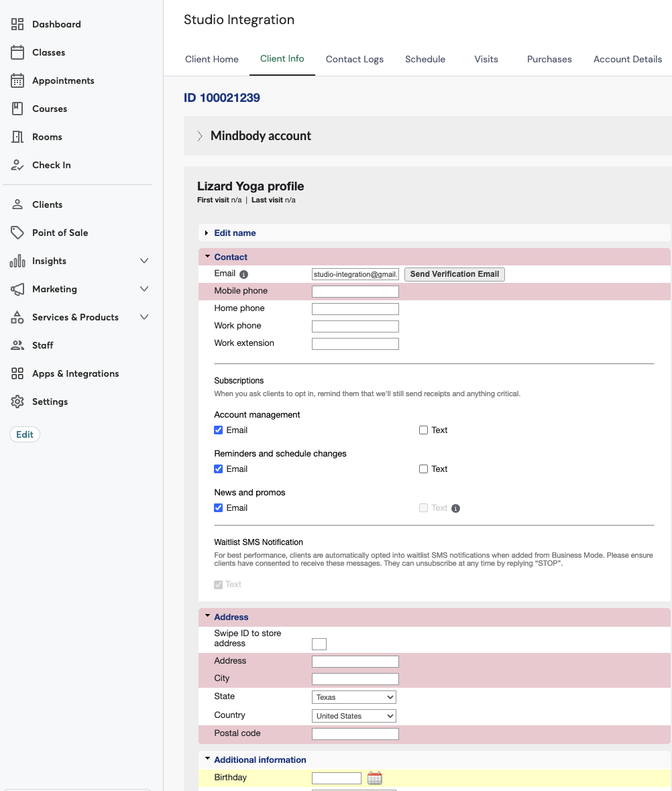Expand the Insights submenu chevron

(144, 261)
